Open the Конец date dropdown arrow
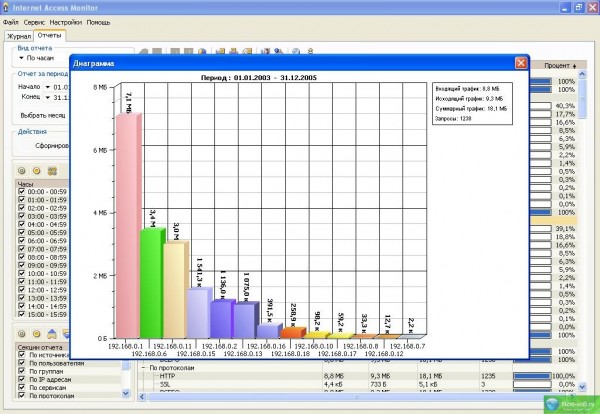The image size is (600, 414). [47, 98]
